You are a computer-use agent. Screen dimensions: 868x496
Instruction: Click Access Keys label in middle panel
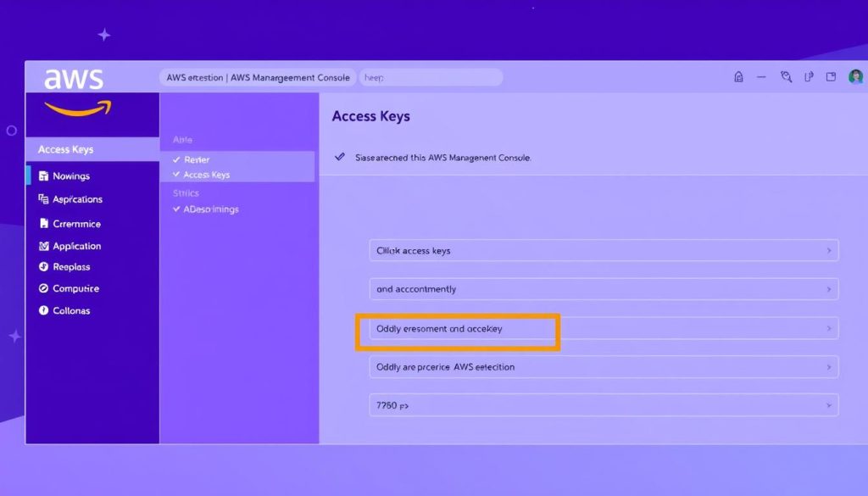(x=207, y=175)
